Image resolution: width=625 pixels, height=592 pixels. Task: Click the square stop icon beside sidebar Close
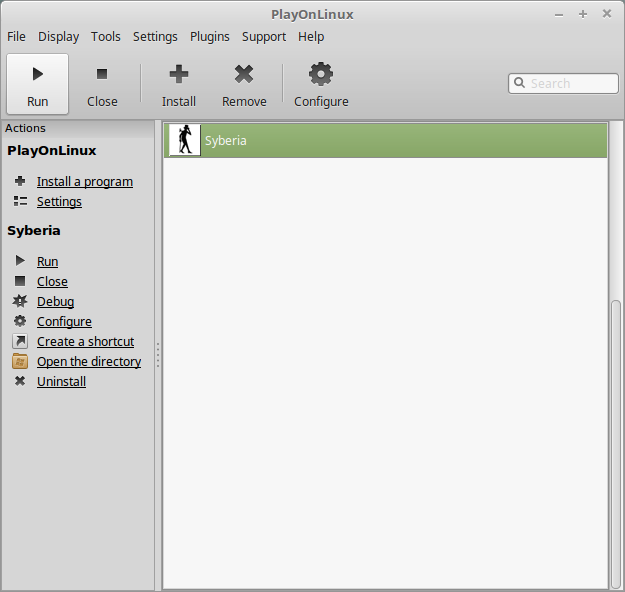tap(20, 281)
